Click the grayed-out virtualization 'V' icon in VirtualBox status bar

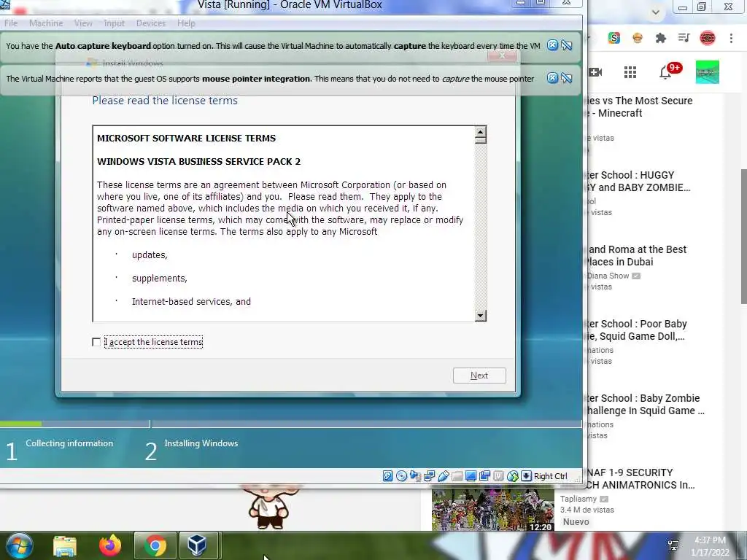click(x=499, y=475)
